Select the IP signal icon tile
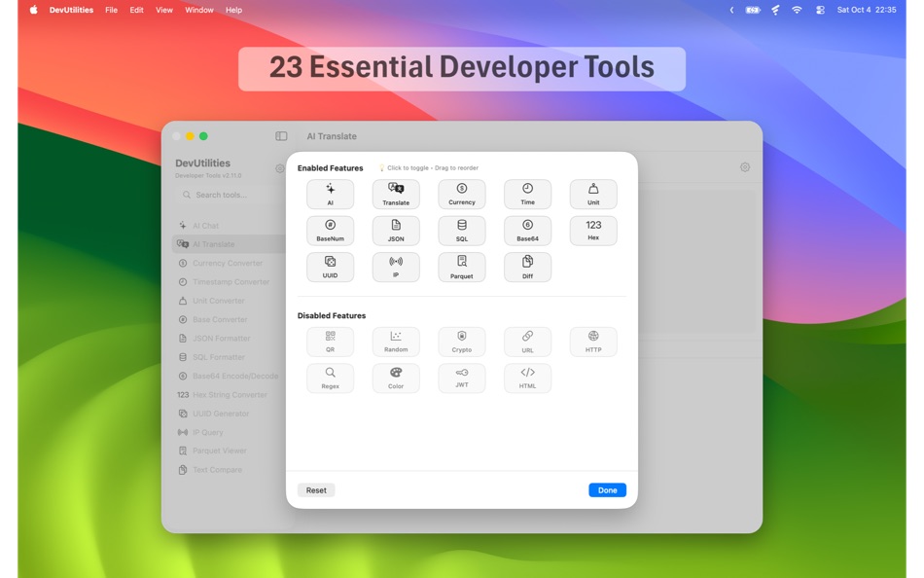This screenshot has height=578, width=924. coord(396,267)
